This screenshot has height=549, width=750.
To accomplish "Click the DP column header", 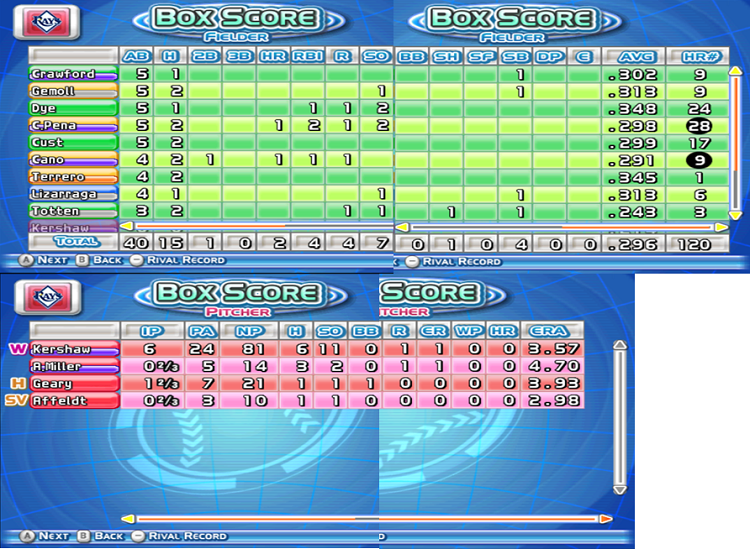I will 550,56.
